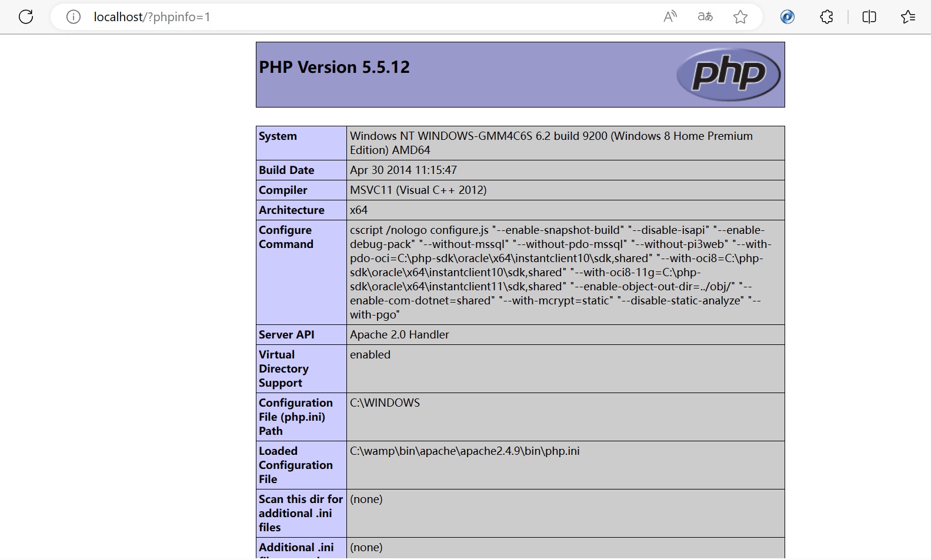Screen dimensions: 931x560
Task: Click the Configure Command label
Action: [286, 237]
